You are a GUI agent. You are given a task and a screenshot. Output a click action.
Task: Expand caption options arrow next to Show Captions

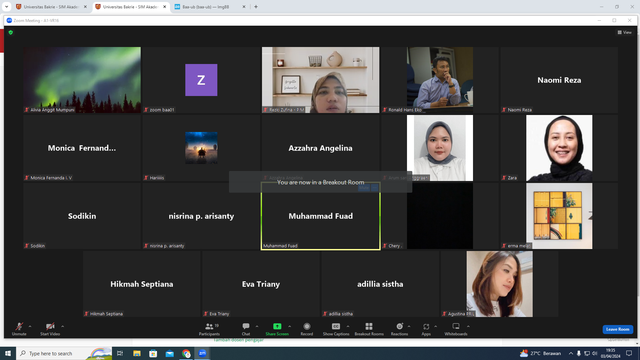click(348, 326)
